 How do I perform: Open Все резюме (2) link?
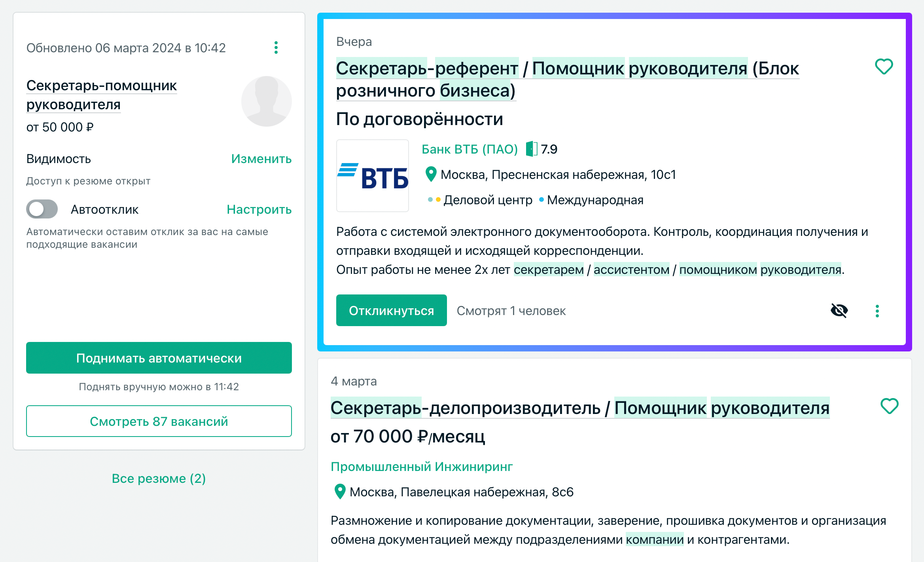159,478
